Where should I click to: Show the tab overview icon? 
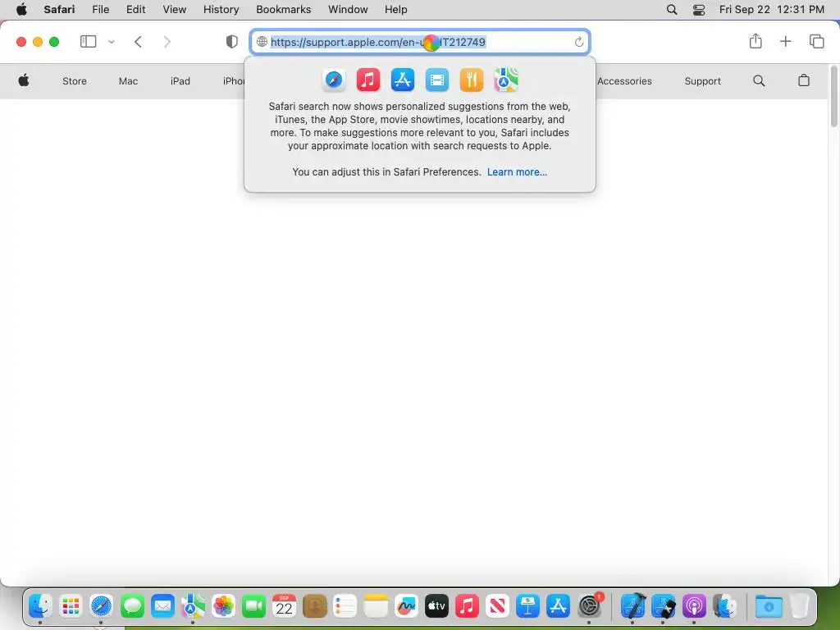[816, 41]
